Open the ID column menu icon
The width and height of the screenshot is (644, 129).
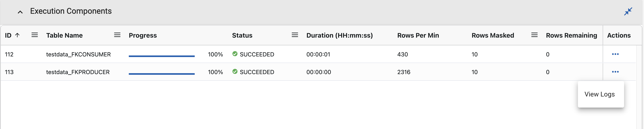point(35,35)
